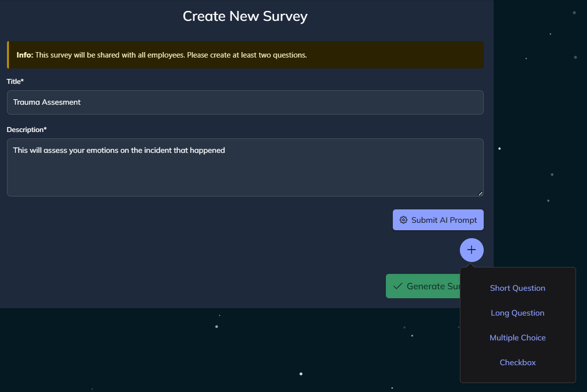Pick Multiple Choice question type

(x=517, y=338)
